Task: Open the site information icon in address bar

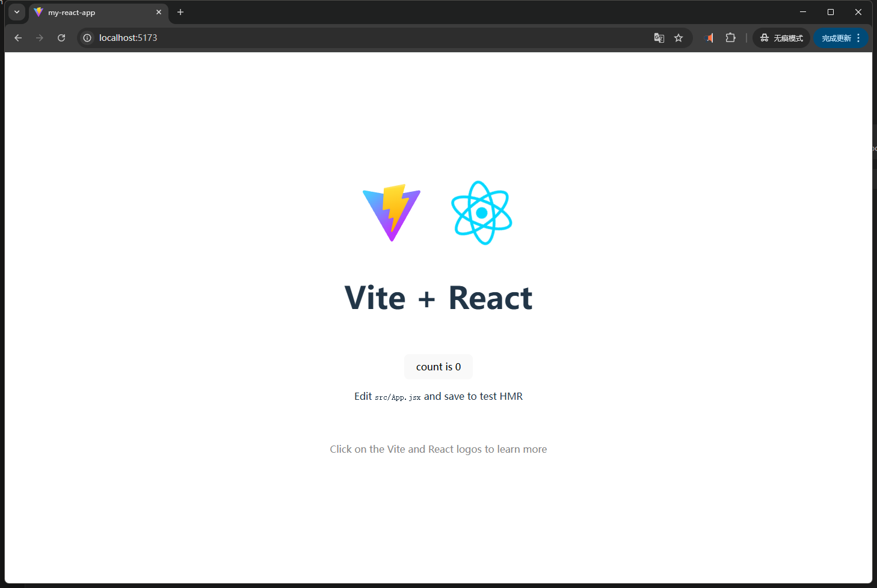Action: (87, 38)
